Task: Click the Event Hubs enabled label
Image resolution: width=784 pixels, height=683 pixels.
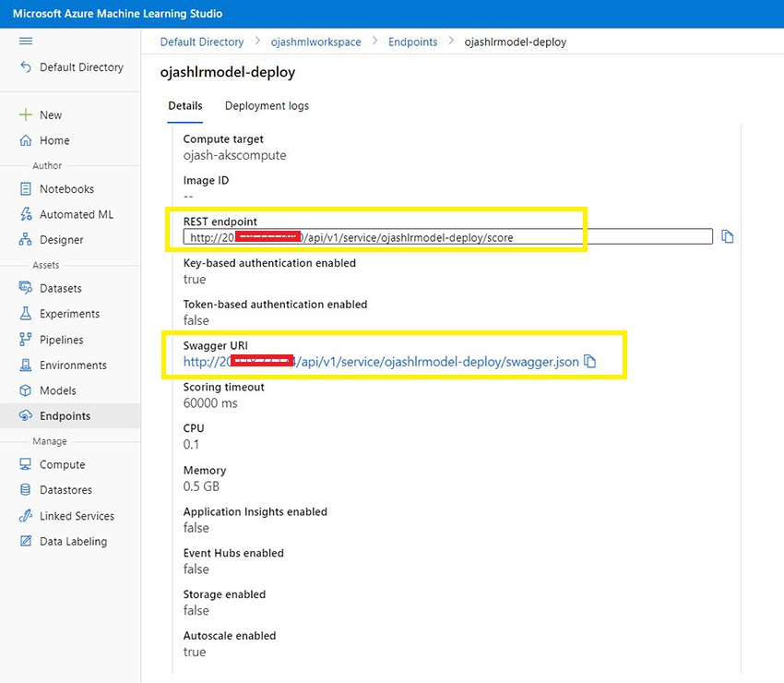Action: coord(233,553)
